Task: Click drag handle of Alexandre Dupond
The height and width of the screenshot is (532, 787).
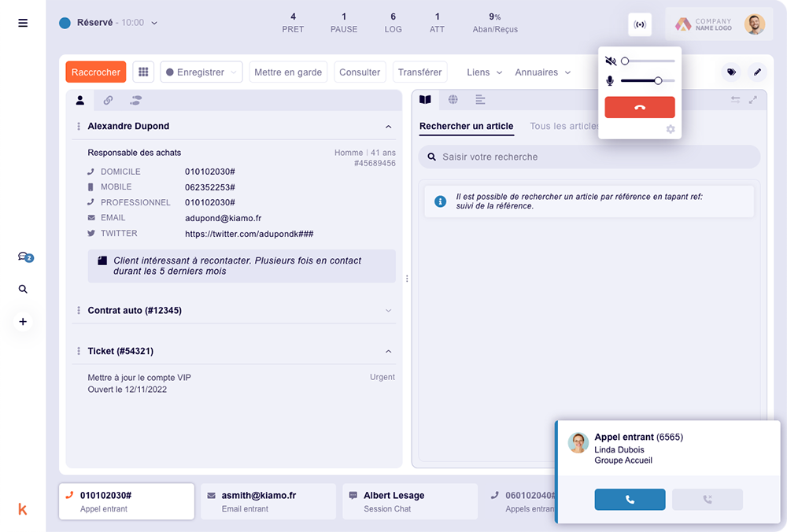Action: click(x=78, y=126)
